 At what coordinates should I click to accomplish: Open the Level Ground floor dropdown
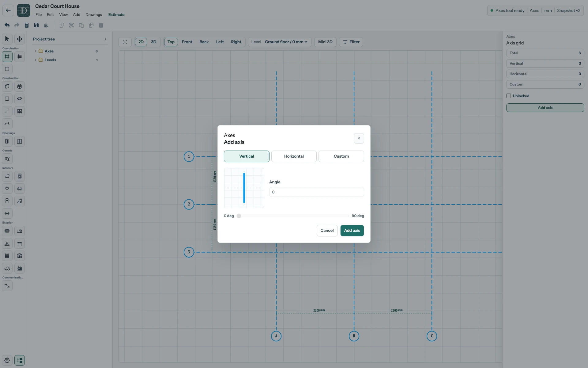pos(280,42)
